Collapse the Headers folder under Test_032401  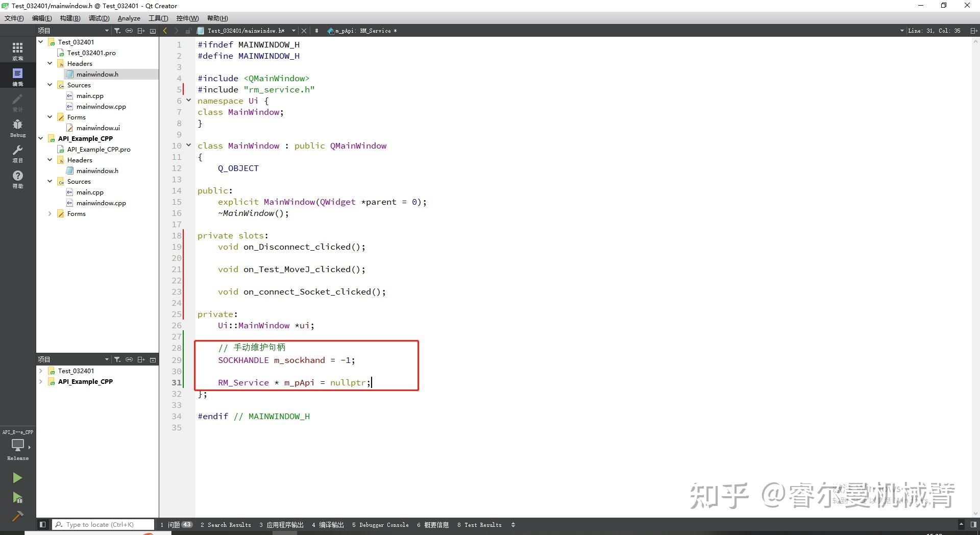click(x=50, y=63)
